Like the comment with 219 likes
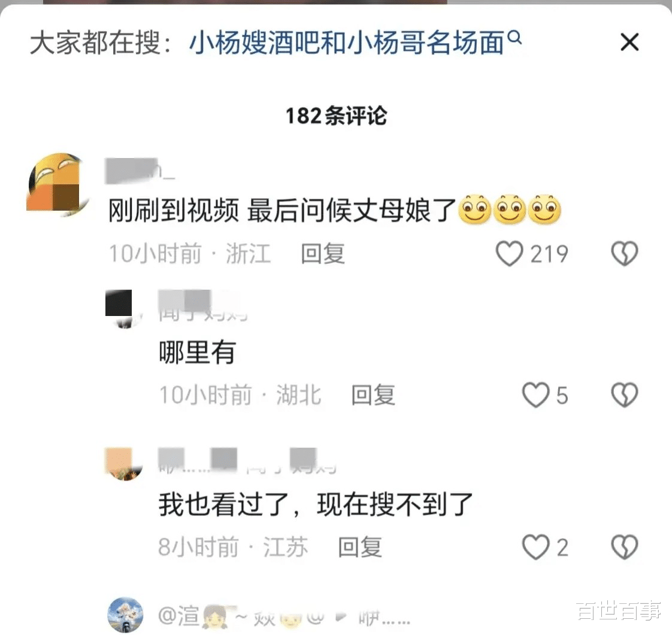The width and height of the screenshot is (672, 635). [x=509, y=254]
